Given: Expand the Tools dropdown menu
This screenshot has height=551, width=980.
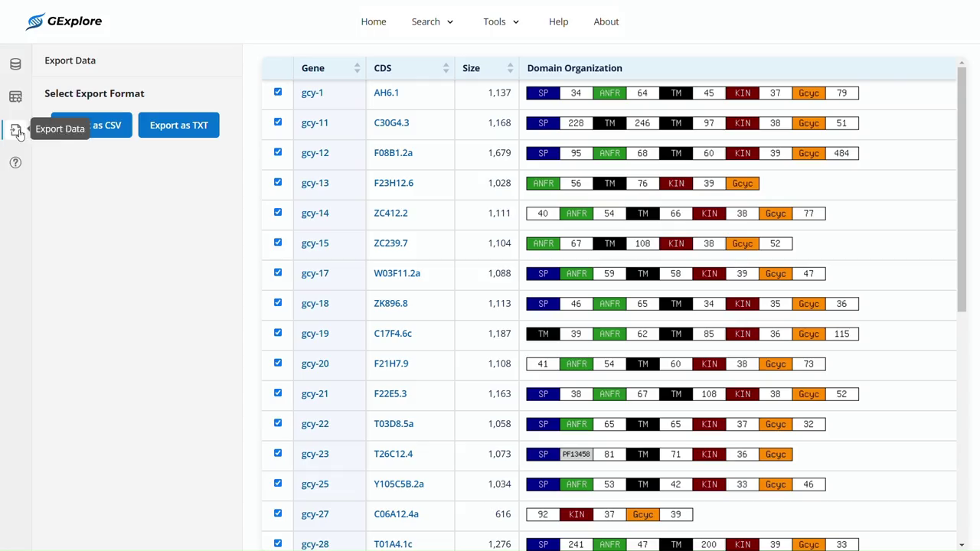Looking at the screenshot, I should tap(501, 21).
